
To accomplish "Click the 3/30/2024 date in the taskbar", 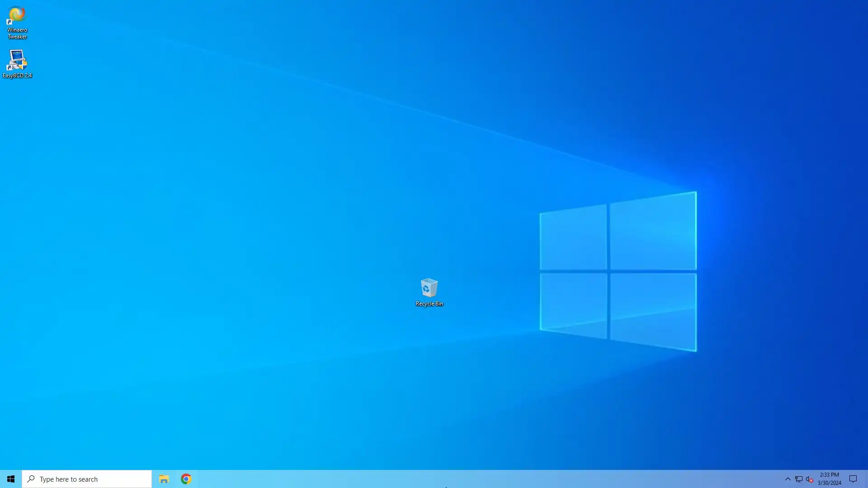I will pos(829,483).
